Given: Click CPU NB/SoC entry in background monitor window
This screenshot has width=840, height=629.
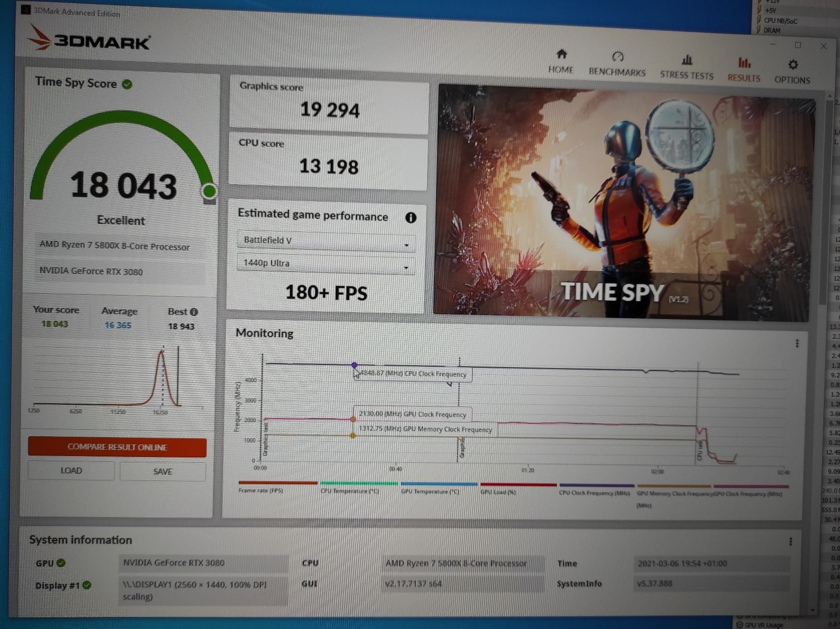Looking at the screenshot, I should pyautogui.click(x=780, y=20).
